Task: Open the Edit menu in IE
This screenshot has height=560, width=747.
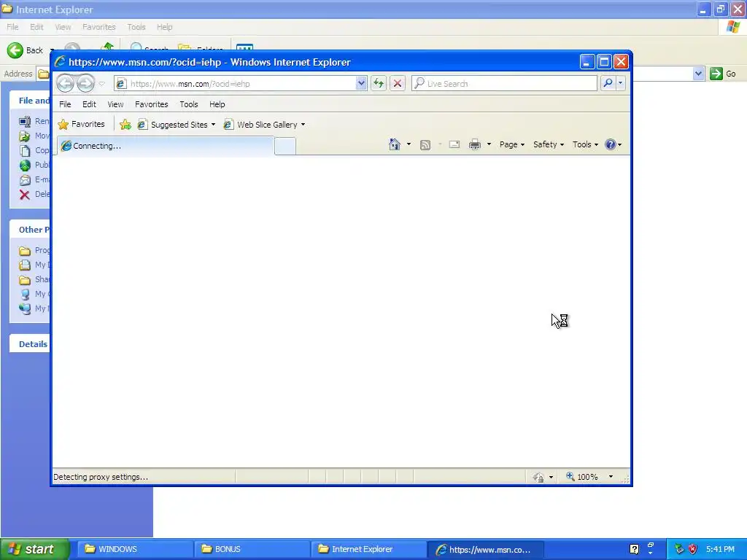Action: pyautogui.click(x=89, y=104)
